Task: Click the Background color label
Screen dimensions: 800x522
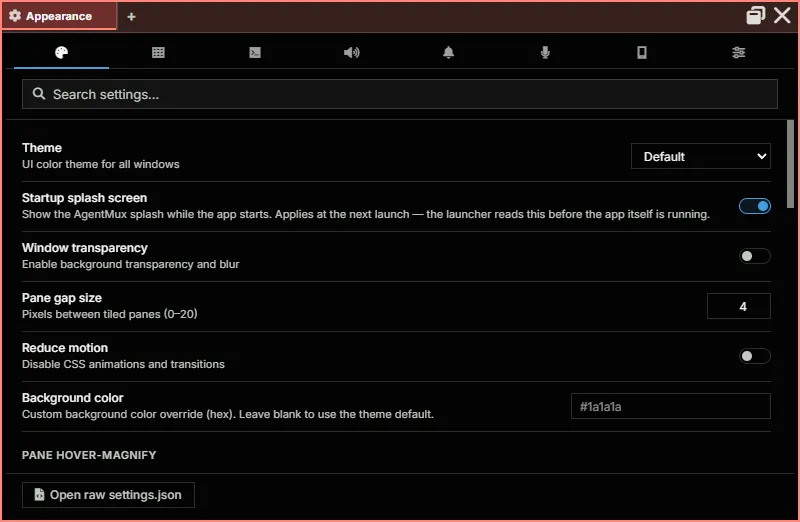Action: [x=72, y=398]
